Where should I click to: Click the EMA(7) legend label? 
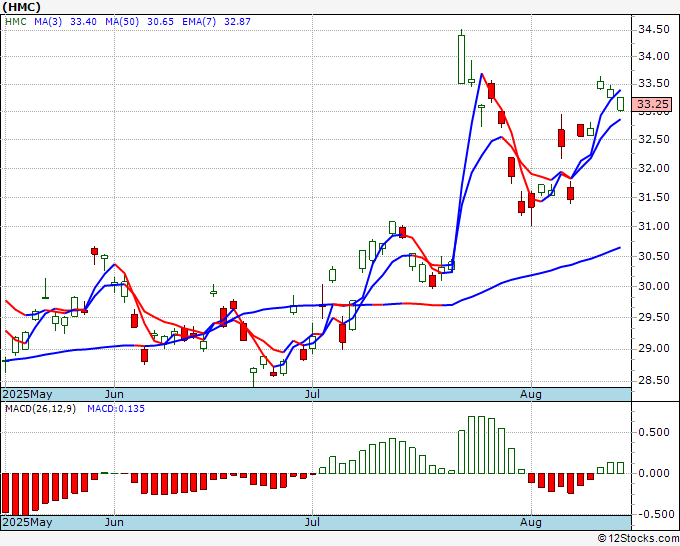pyautogui.click(x=199, y=22)
